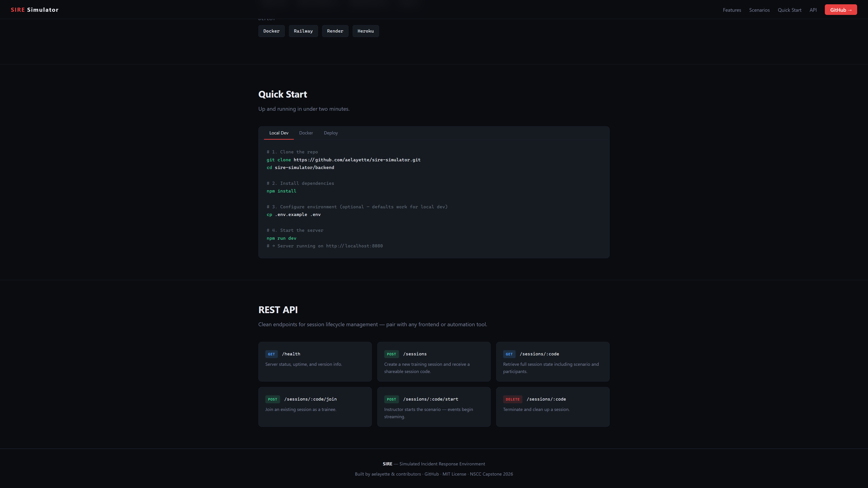The height and width of the screenshot is (488, 868).
Task: Click the GET badge on /sessions/:code endpoint
Action: (x=509, y=354)
